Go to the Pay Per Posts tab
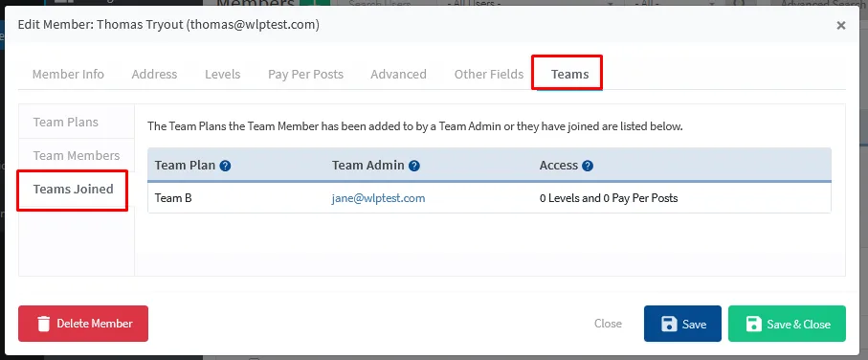The width and height of the screenshot is (868, 360). (305, 75)
